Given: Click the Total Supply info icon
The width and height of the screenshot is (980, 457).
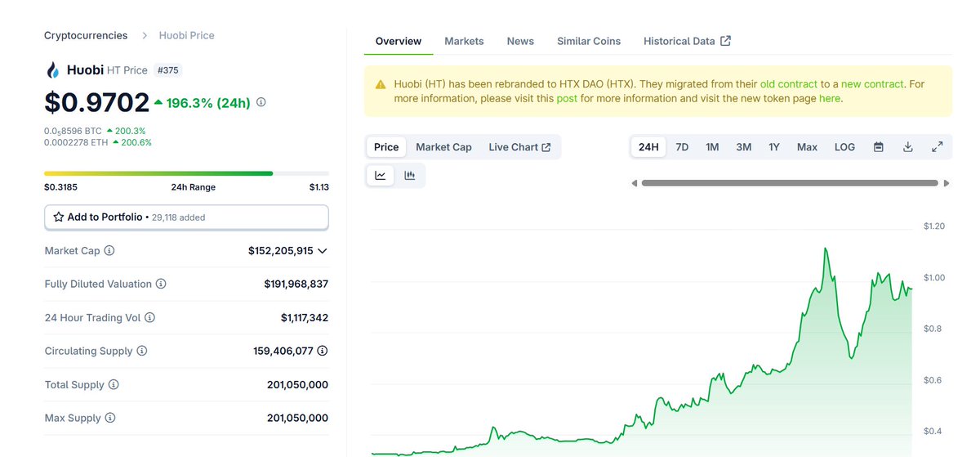Looking at the screenshot, I should pos(114,384).
